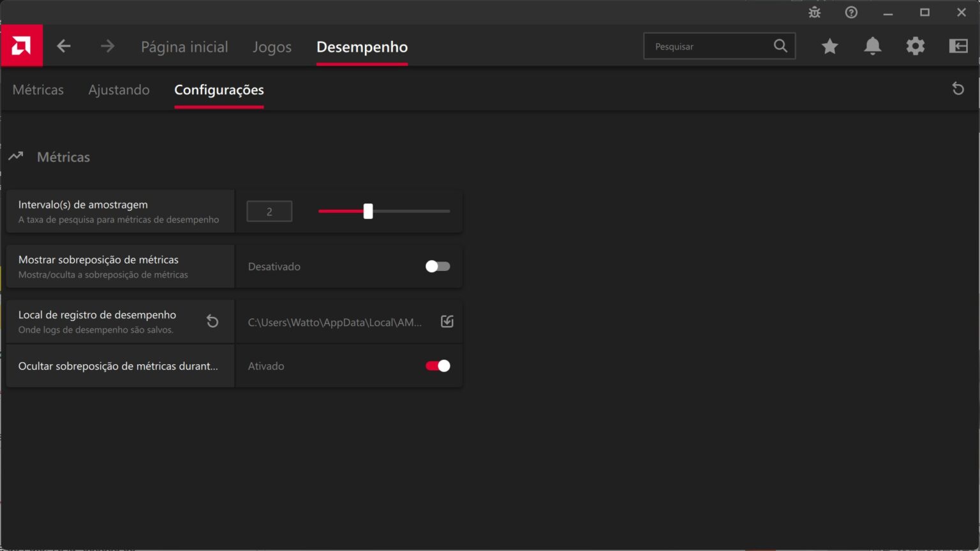This screenshot has width=980, height=551.
Task: Go to Página inicial
Action: (184, 46)
